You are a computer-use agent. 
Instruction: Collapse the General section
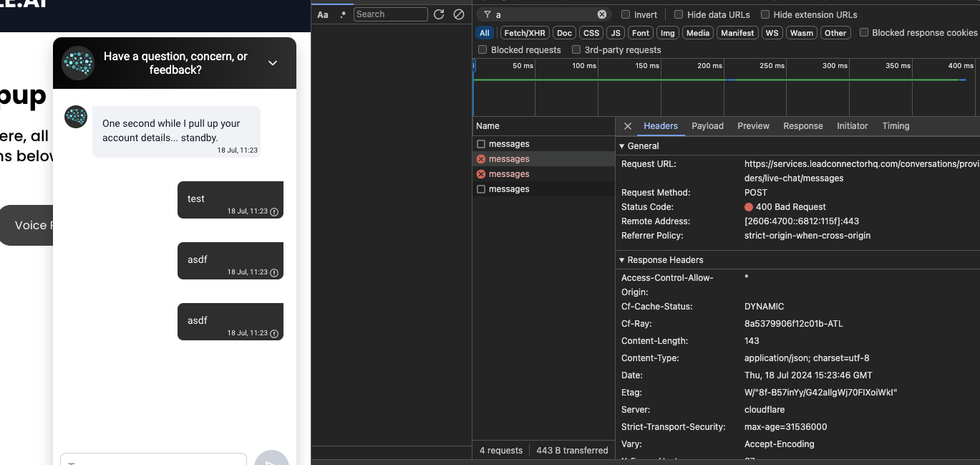coord(622,146)
